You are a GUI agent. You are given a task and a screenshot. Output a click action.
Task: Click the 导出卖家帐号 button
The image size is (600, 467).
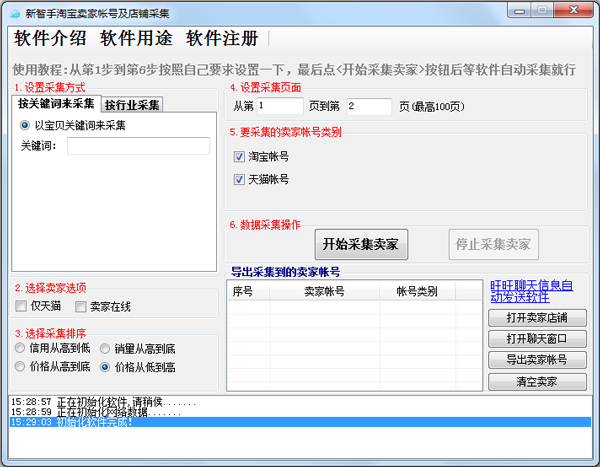[x=537, y=360]
